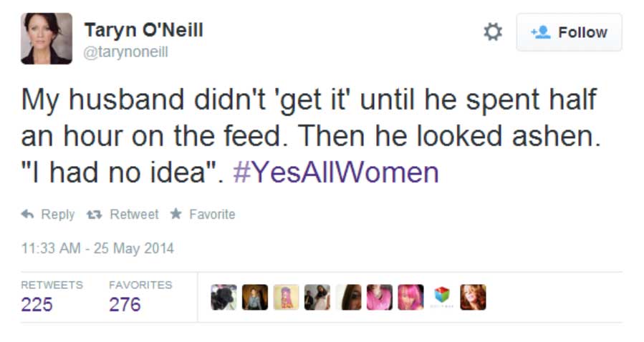Image resolution: width=644 pixels, height=342 pixels.
Task: View the 225 retweets list
Action: pyautogui.click(x=37, y=304)
